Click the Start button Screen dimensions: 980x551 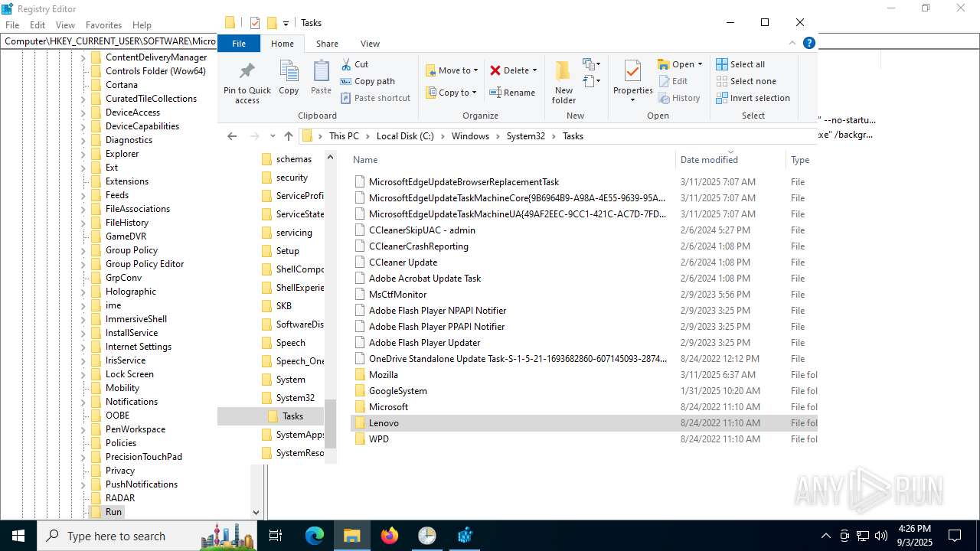point(18,536)
